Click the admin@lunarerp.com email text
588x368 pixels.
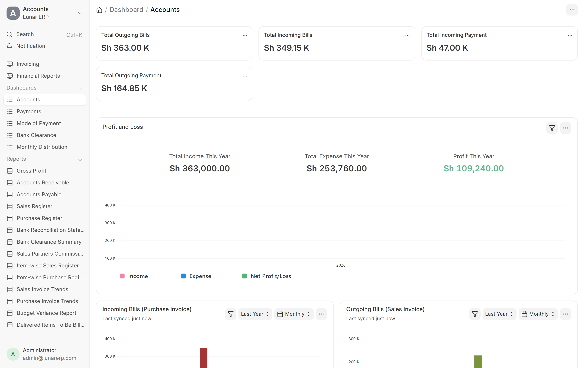[x=49, y=358]
